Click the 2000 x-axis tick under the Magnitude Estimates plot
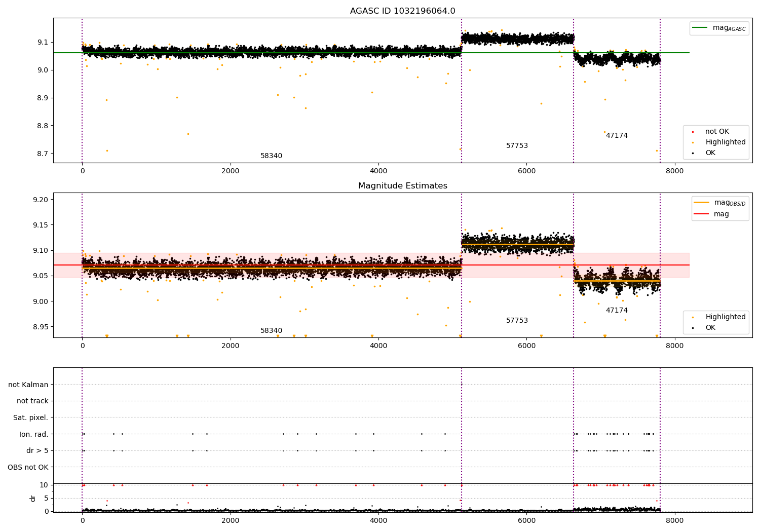Screen dimensions: 760x532 coord(231,346)
